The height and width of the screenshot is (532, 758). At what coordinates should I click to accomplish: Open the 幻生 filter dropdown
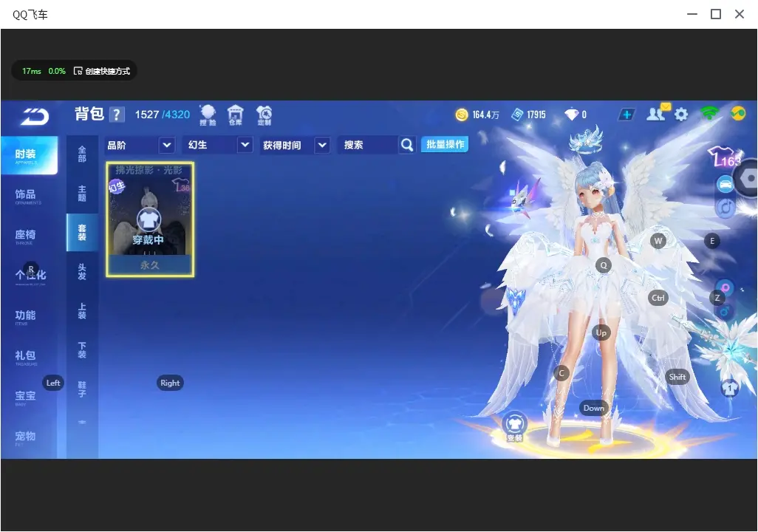[x=217, y=145]
